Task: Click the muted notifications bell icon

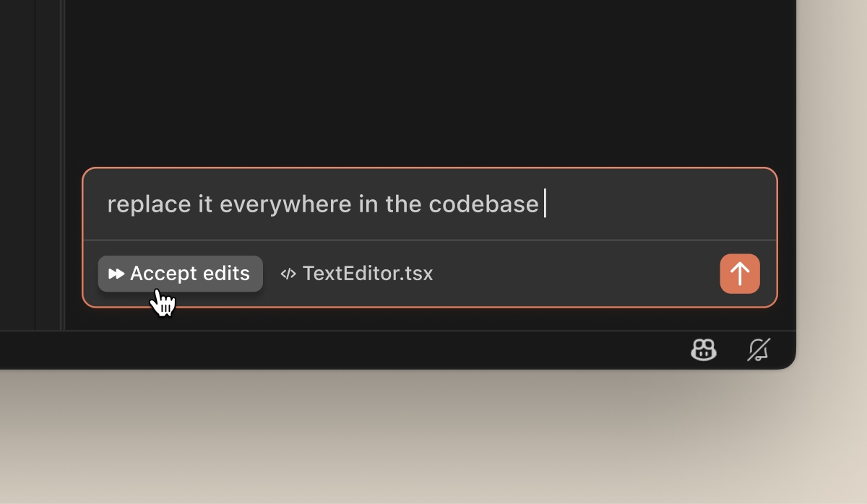Action: tap(758, 351)
